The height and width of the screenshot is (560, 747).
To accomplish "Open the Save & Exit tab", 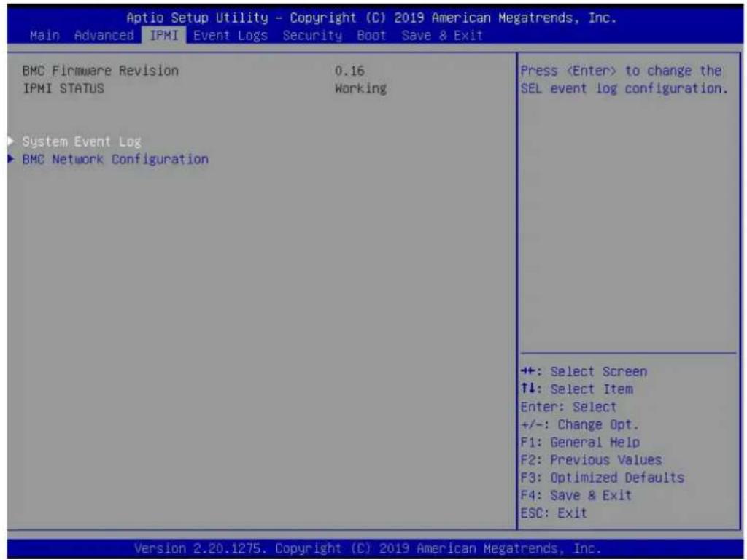I will [x=442, y=36].
